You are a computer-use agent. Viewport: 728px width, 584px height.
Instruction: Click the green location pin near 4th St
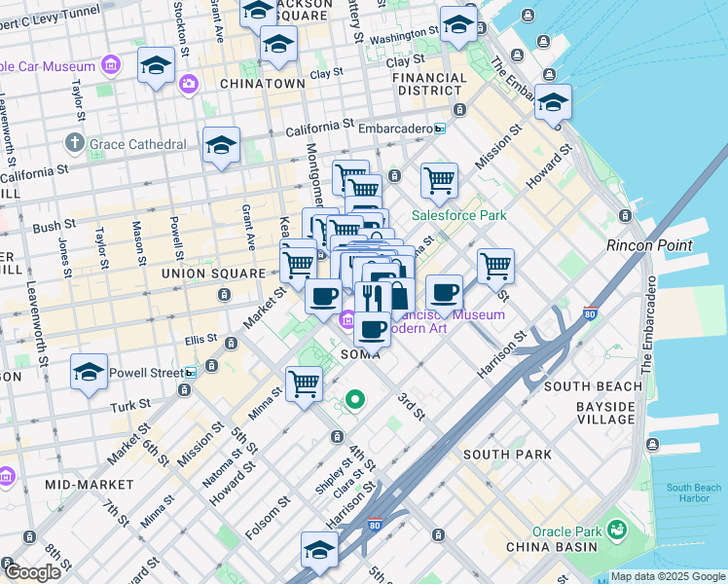355,400
